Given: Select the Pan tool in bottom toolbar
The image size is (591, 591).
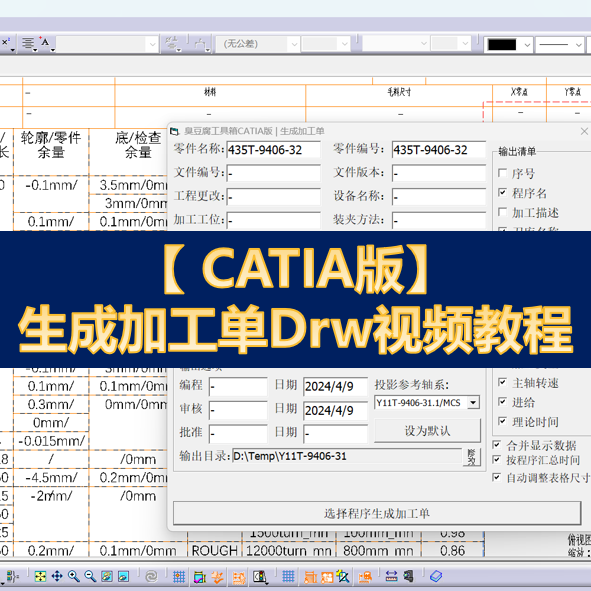Looking at the screenshot, I should coord(57,576).
